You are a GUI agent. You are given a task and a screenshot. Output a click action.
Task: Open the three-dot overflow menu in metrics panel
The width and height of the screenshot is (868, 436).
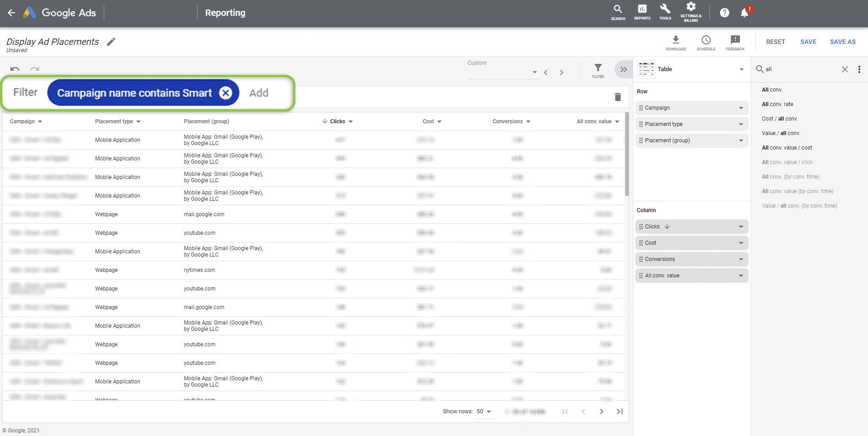(x=859, y=69)
